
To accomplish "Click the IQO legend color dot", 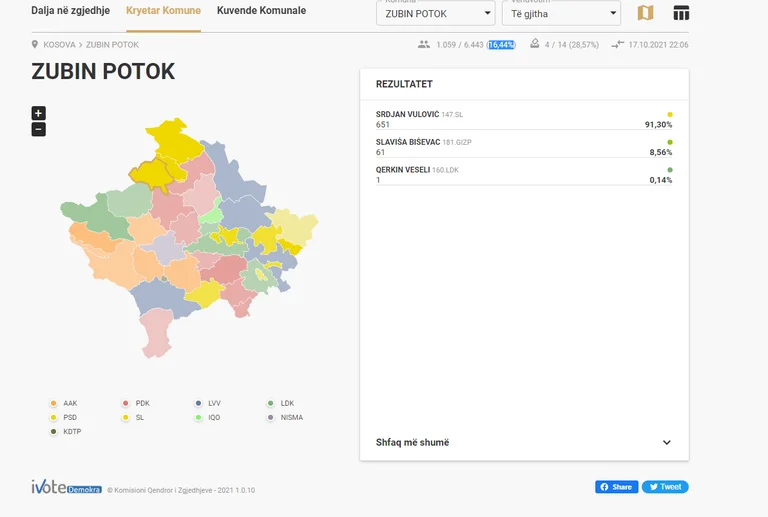I will (198, 418).
